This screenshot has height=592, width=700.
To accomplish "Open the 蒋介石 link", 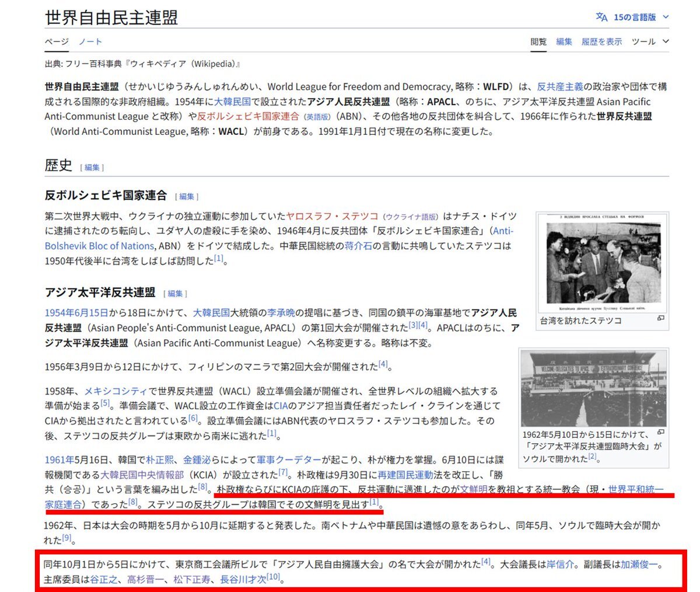I will click(x=358, y=246).
